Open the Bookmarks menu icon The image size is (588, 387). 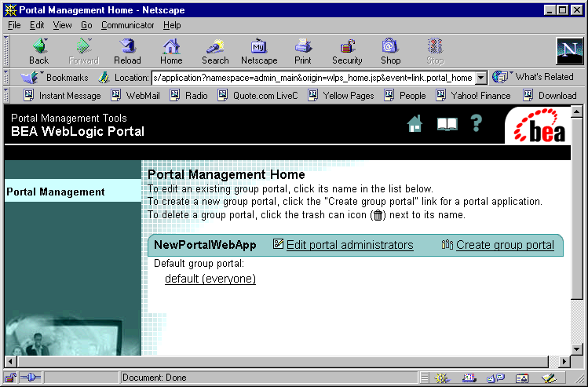tap(32, 78)
